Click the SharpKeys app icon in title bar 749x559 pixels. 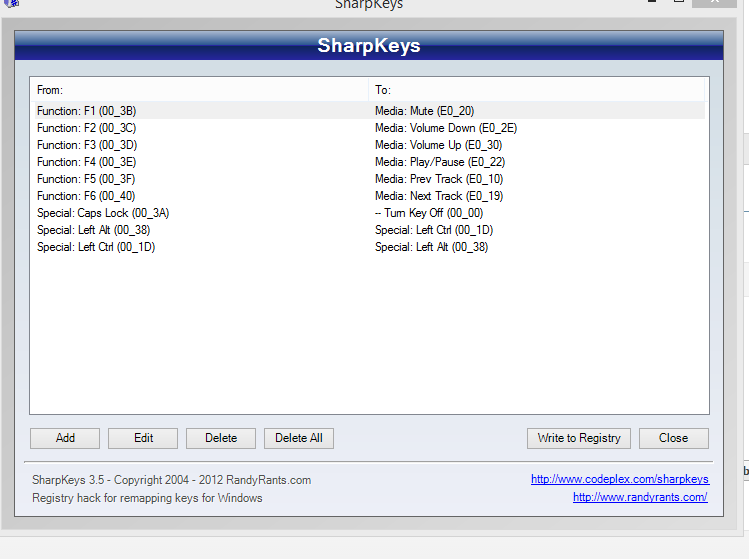pos(11,3)
